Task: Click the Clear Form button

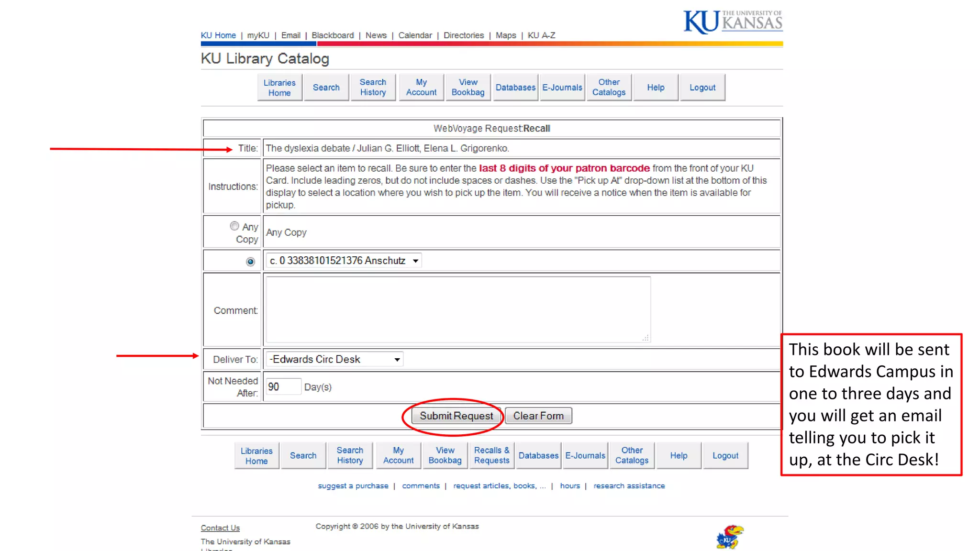Action: click(x=538, y=416)
